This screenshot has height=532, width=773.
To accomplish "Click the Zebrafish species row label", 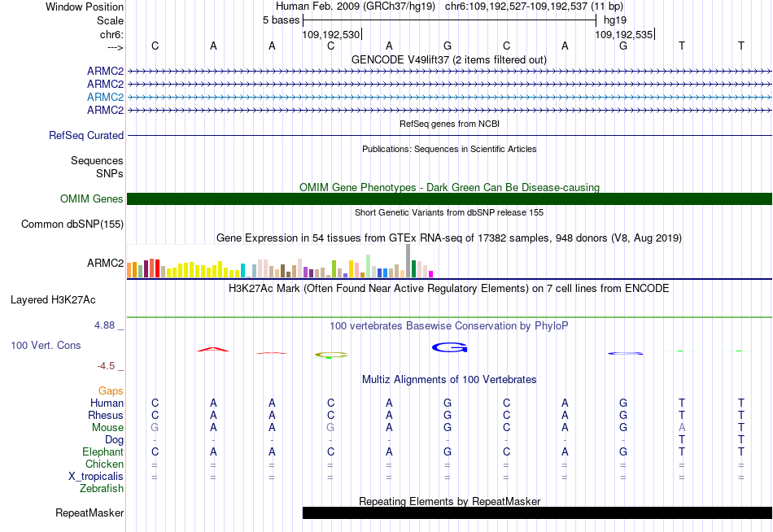I will [102, 489].
